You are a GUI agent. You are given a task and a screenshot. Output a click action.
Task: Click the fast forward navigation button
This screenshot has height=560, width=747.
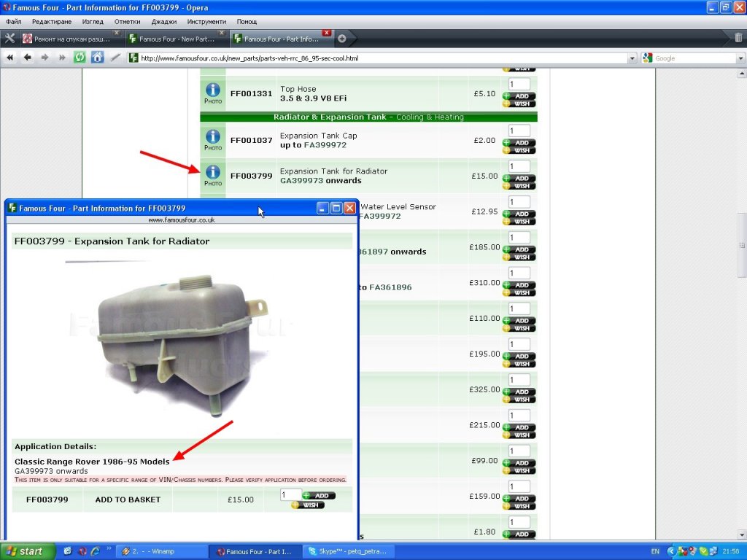tap(62, 58)
